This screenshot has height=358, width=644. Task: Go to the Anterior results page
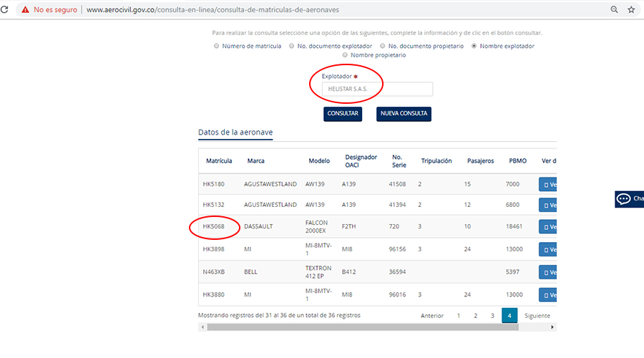coord(432,316)
